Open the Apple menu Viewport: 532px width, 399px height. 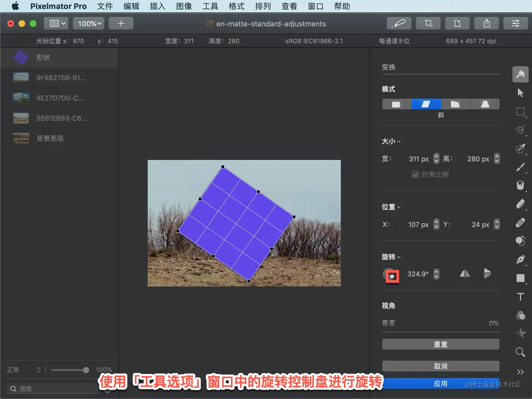15,6
